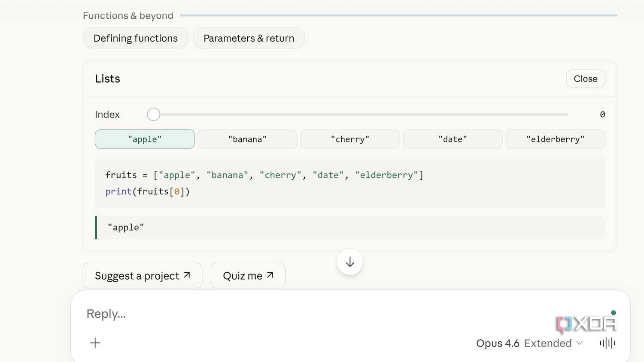Click the fruits list assignment code line
This screenshot has height=362, width=644.
point(264,175)
